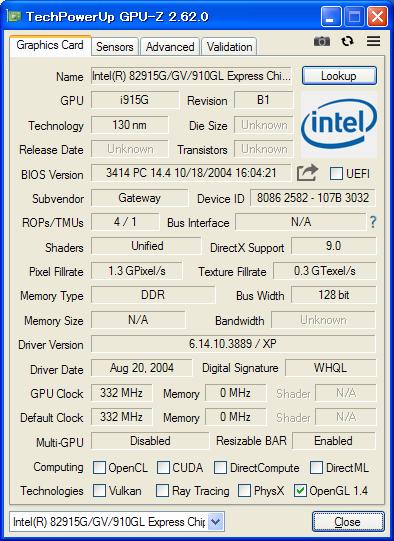Click the Multi-GPU field showing Disabled
The image size is (394, 541).
pyautogui.click(x=150, y=441)
